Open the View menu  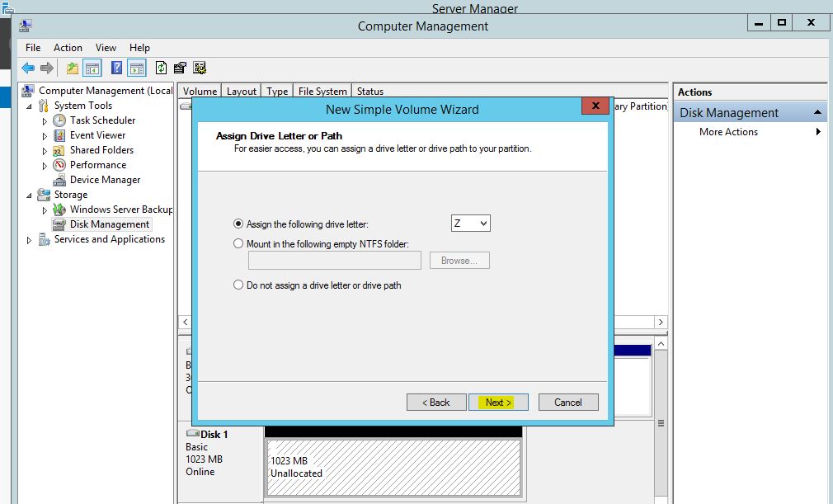(106, 48)
